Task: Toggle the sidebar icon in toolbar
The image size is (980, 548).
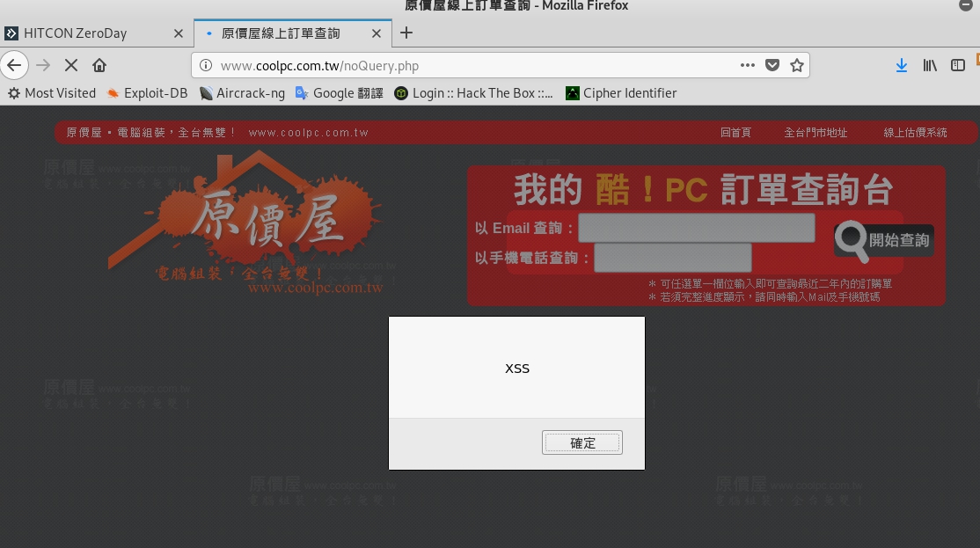Action: (957, 65)
